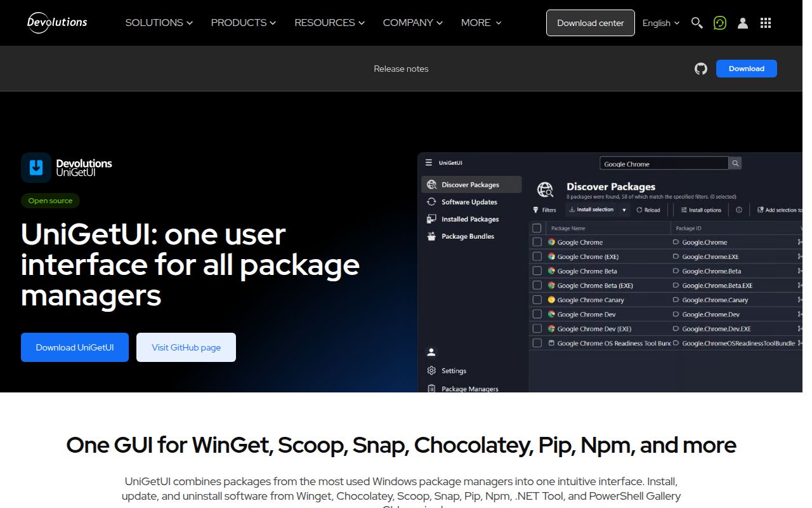This screenshot has width=812, height=508.
Task: Click the Software Updates sidebar icon
Action: tap(432, 202)
